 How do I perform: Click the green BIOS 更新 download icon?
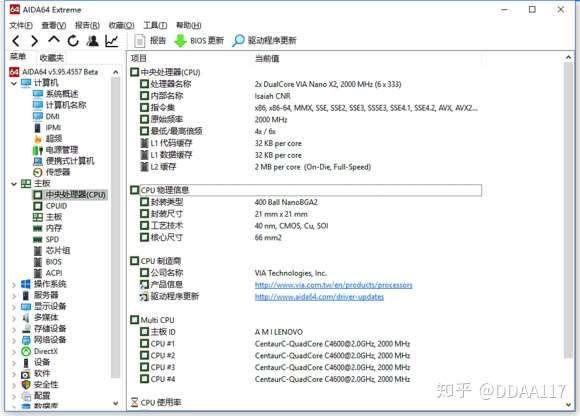[x=180, y=41]
